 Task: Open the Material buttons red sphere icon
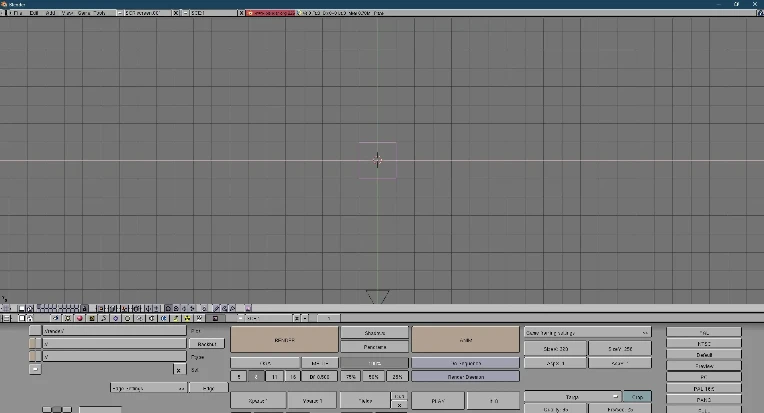(79, 318)
